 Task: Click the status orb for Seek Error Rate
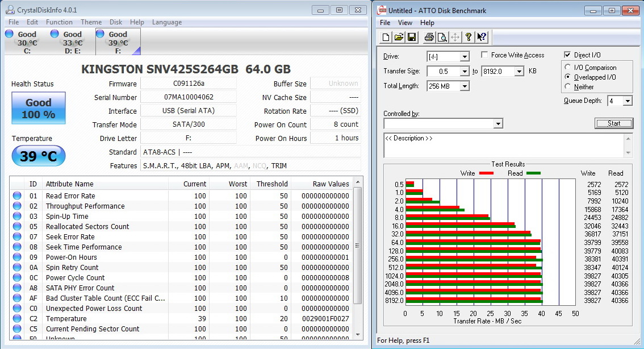click(17, 237)
